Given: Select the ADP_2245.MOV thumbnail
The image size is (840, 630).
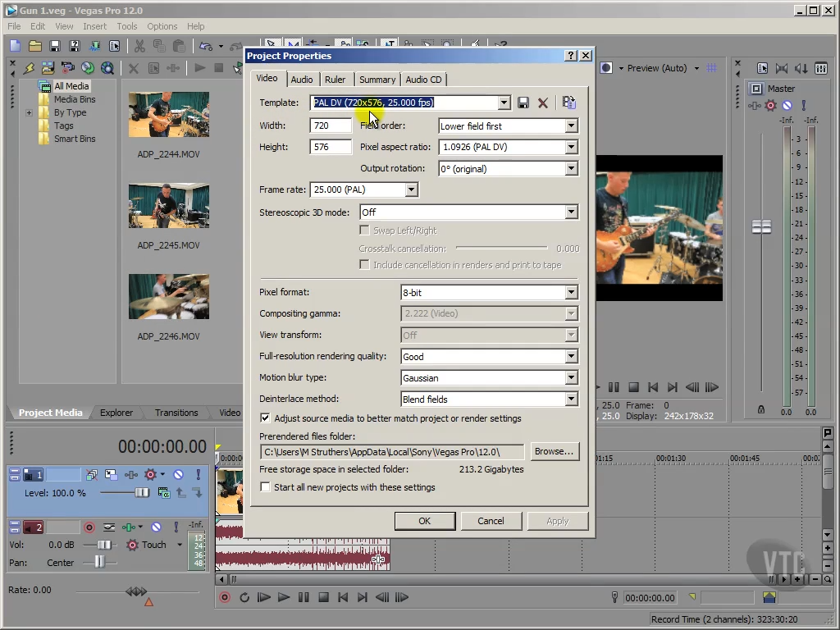Looking at the screenshot, I should [x=169, y=206].
